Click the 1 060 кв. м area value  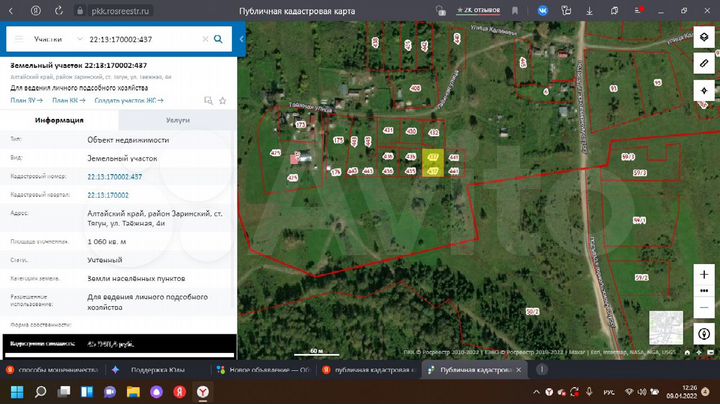[x=107, y=241]
